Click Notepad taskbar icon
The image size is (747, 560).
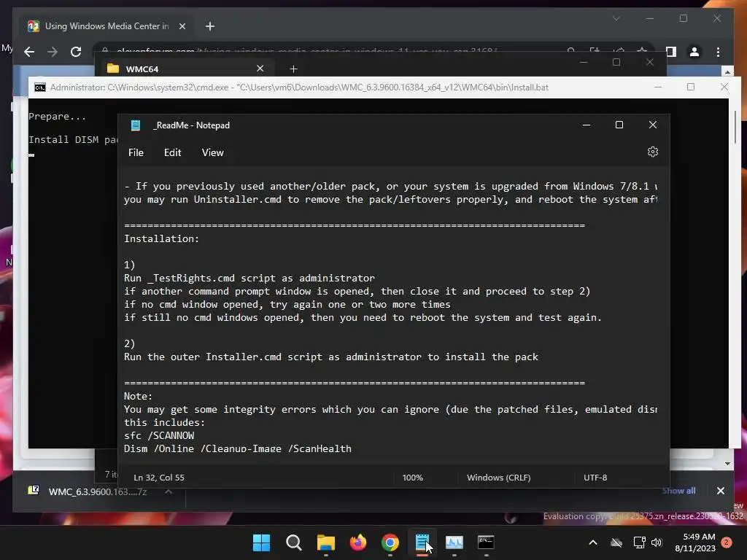(x=422, y=542)
